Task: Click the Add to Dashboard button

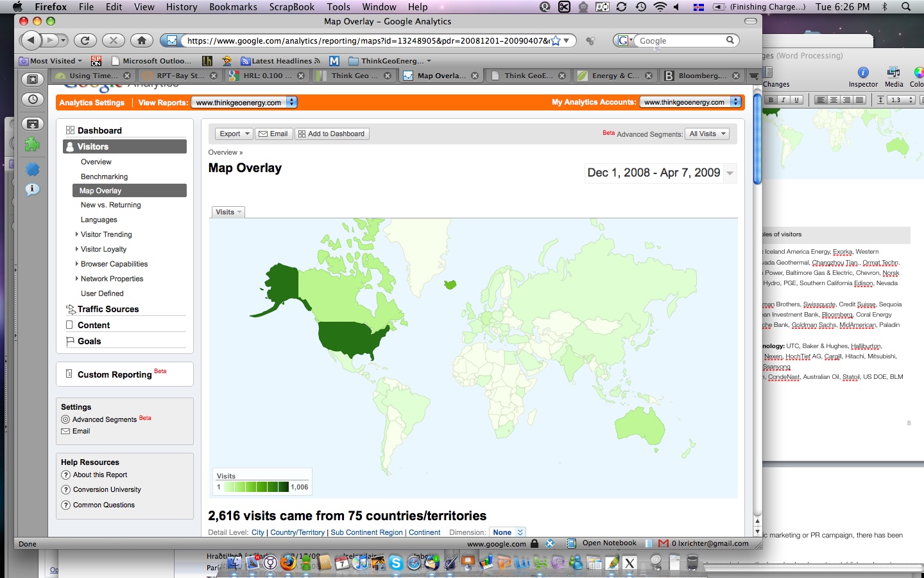Action: [x=332, y=134]
